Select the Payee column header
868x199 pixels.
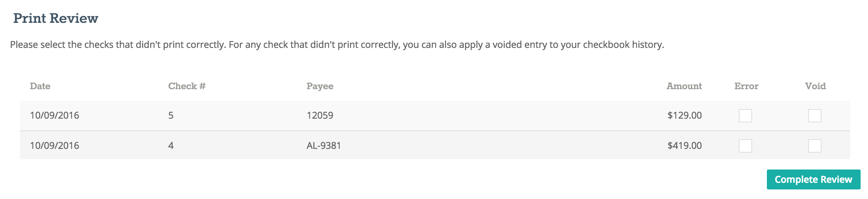click(320, 86)
